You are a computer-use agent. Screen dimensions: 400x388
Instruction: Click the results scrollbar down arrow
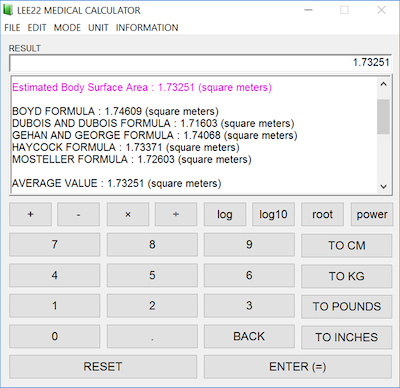(383, 186)
